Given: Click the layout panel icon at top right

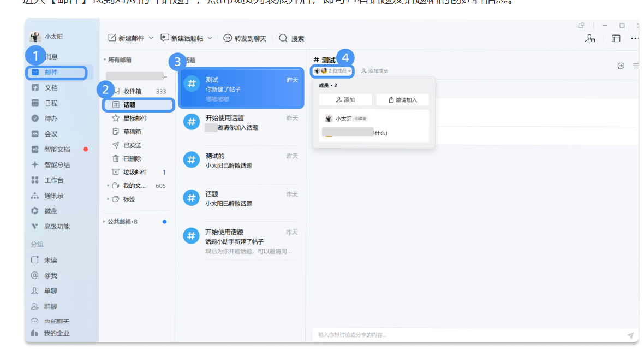Looking at the screenshot, I should [616, 38].
